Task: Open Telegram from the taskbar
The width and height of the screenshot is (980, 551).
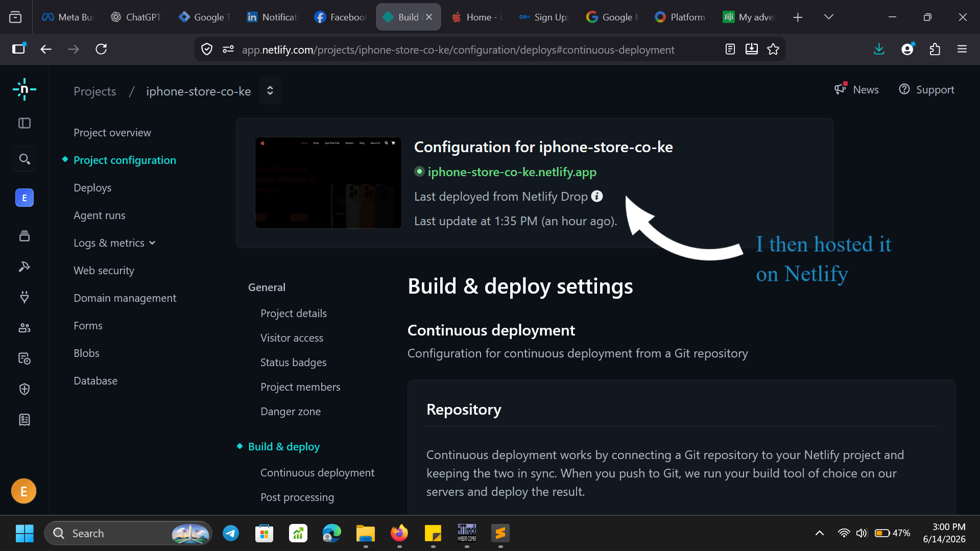Action: 231,533
